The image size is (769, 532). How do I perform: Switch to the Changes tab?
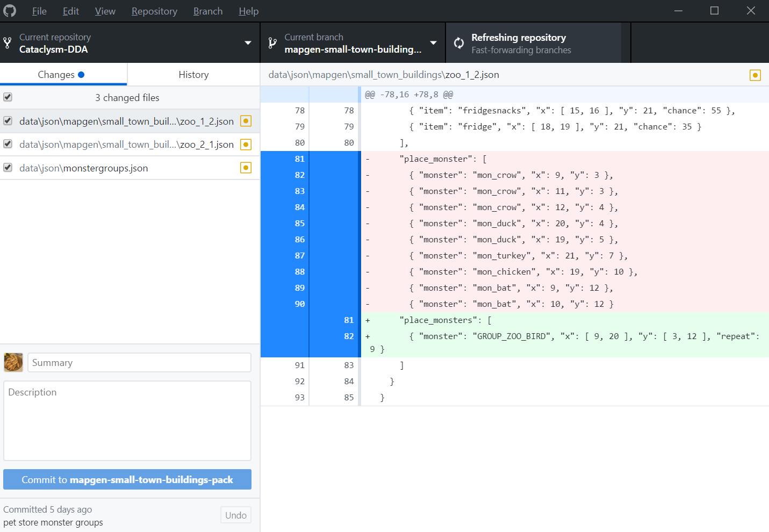[x=63, y=75]
